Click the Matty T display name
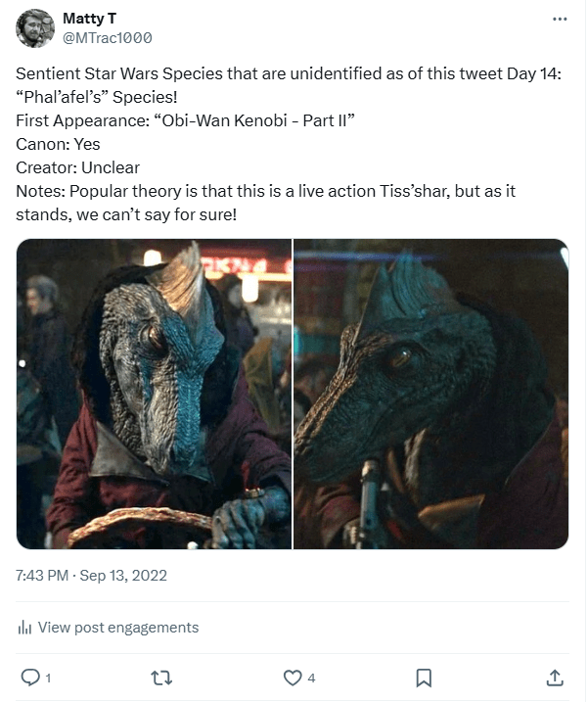This screenshot has width=588, height=702. [x=90, y=19]
